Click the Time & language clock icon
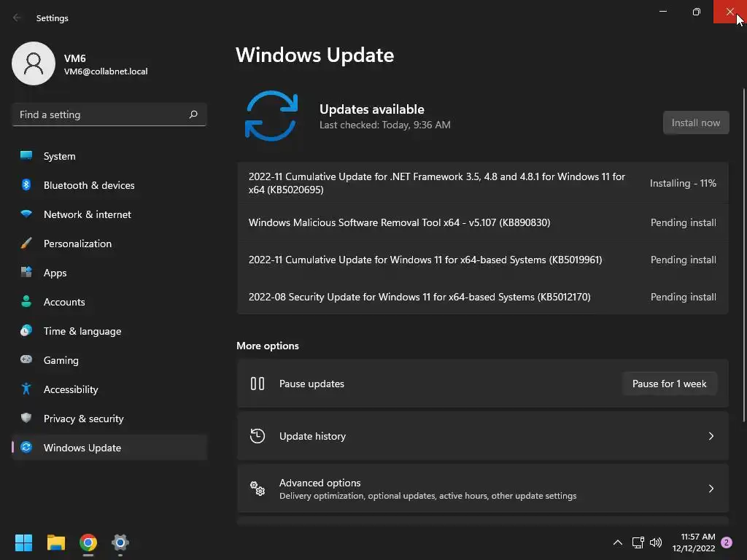 (26, 330)
